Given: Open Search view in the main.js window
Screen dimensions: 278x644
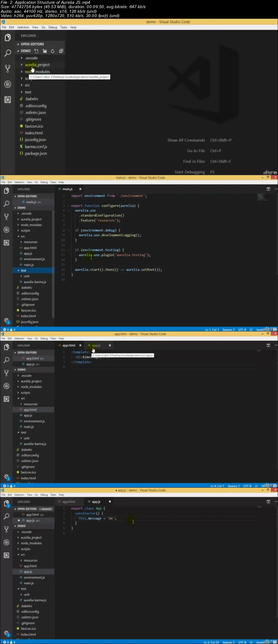Looking at the screenshot, I should point(7,204).
